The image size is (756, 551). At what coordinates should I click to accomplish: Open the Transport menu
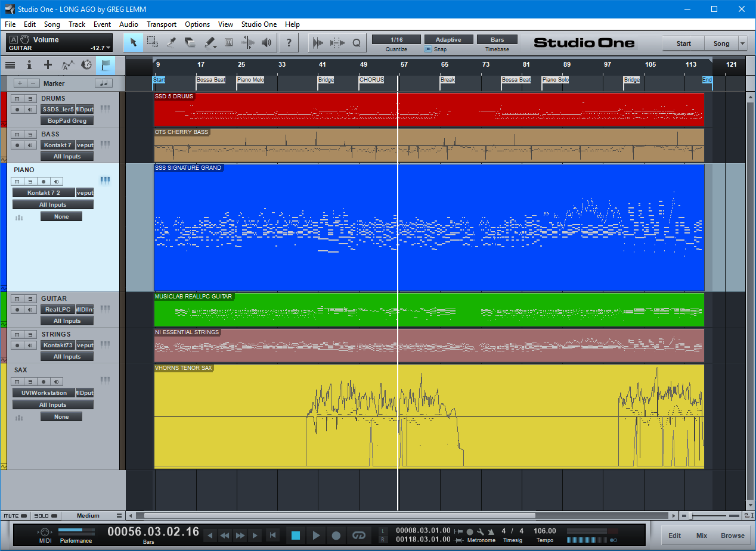click(x=162, y=24)
